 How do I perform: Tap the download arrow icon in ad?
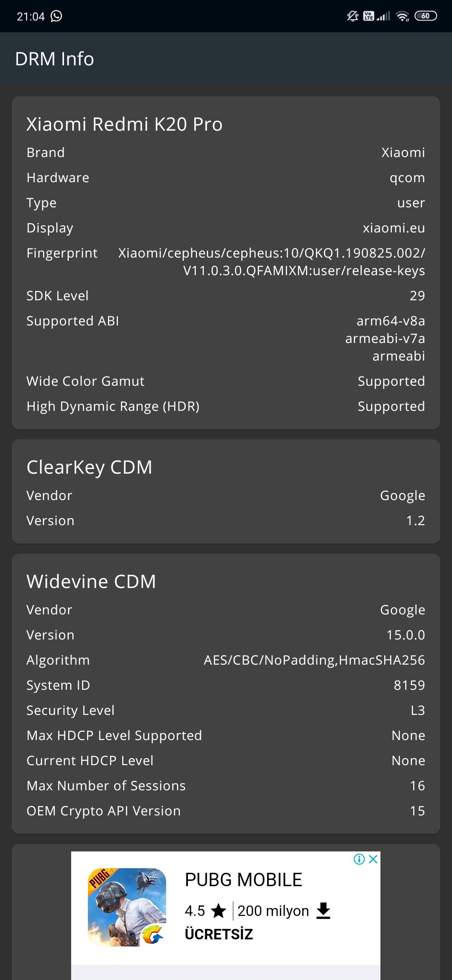pos(324,911)
